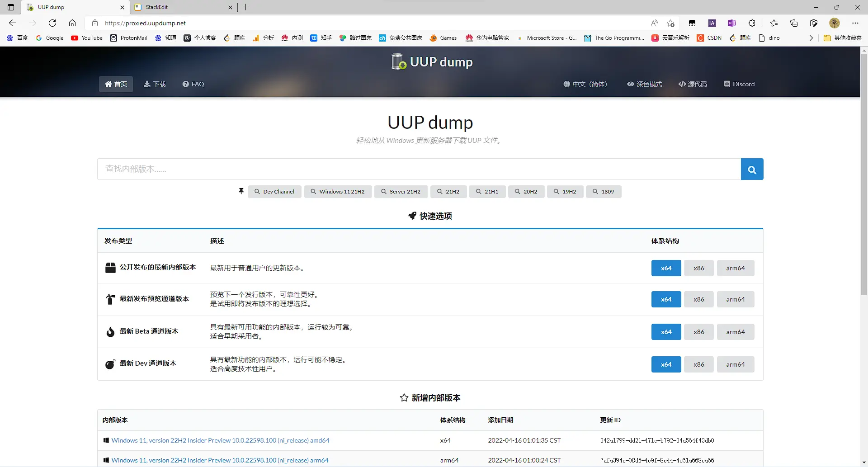
Task: Open the Read Aloud icon in address bar
Action: click(x=654, y=23)
